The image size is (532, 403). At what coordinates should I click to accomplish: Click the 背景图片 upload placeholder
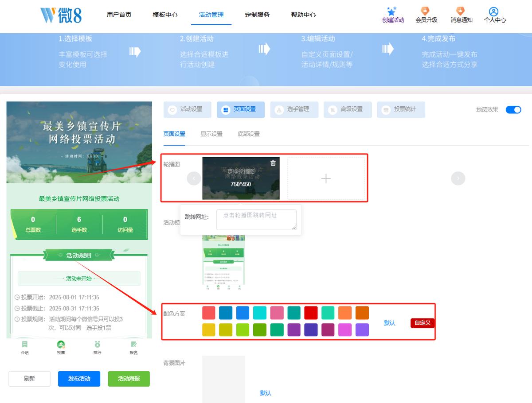tap(223, 379)
